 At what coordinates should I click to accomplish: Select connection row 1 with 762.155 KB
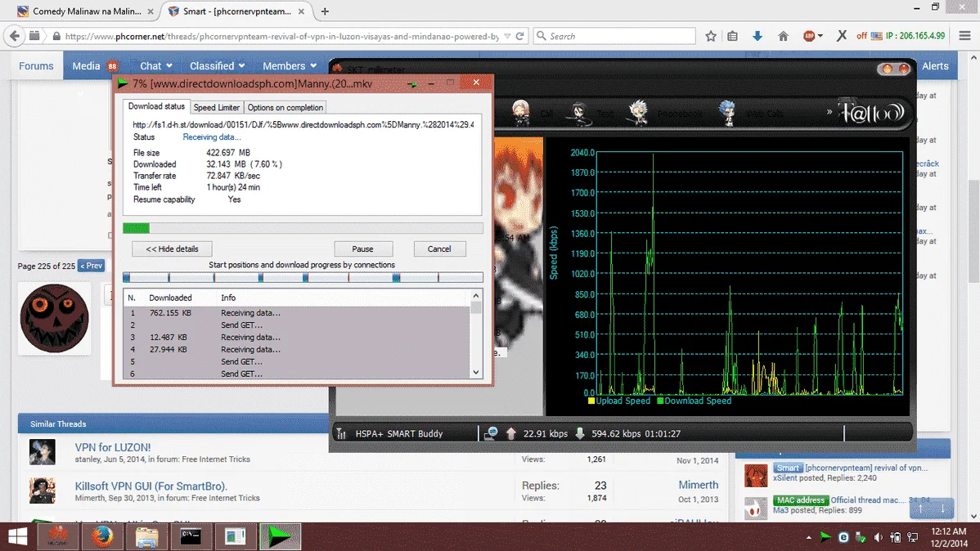point(296,312)
